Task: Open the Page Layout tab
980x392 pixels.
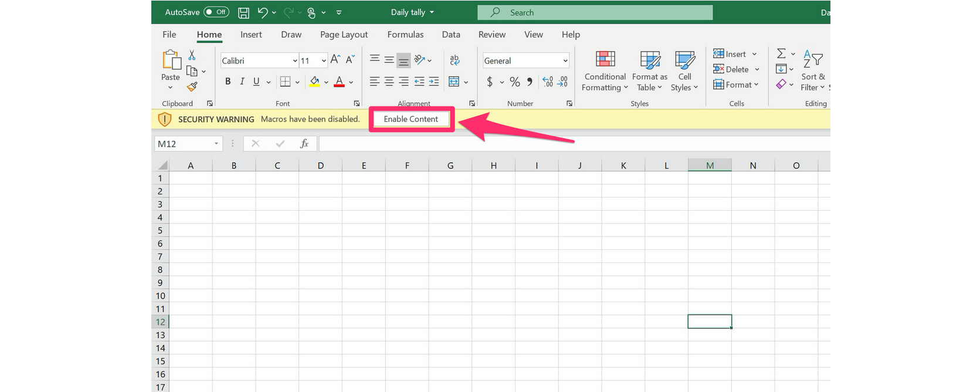Action: (x=344, y=35)
